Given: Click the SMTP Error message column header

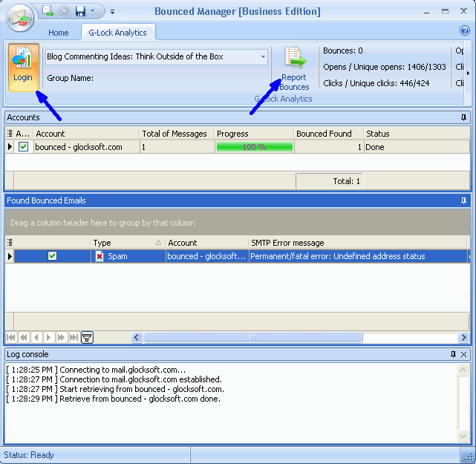Looking at the screenshot, I should point(358,243).
